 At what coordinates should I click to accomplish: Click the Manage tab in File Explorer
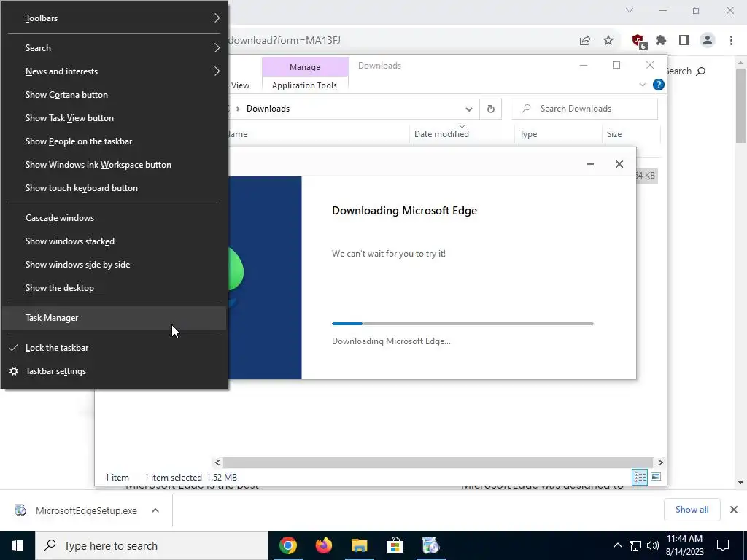(305, 67)
